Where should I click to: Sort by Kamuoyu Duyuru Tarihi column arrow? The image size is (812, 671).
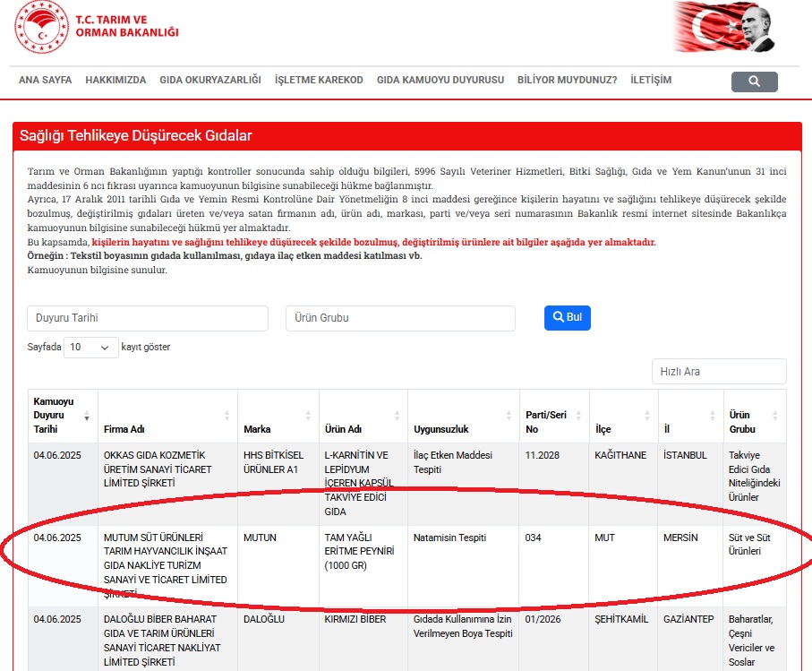87,416
